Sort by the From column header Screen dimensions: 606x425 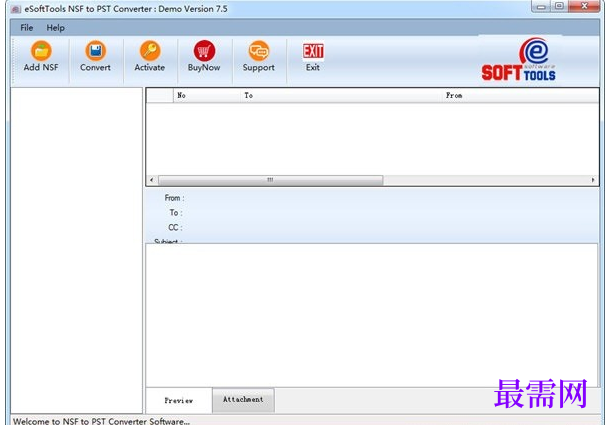pyautogui.click(x=520, y=95)
